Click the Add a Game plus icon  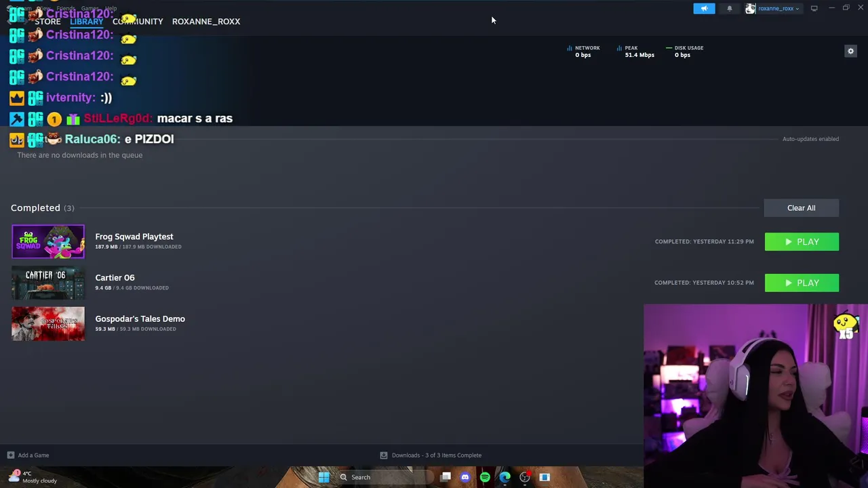tap(10, 455)
